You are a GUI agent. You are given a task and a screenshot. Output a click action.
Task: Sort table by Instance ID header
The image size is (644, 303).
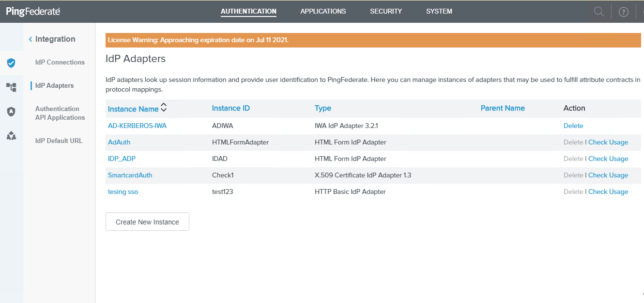[x=231, y=108]
